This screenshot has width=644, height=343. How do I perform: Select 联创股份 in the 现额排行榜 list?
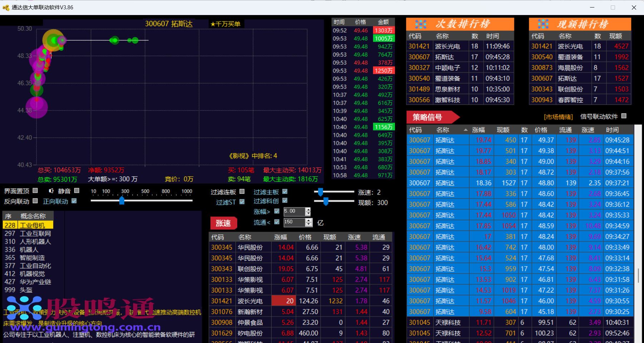click(580, 89)
